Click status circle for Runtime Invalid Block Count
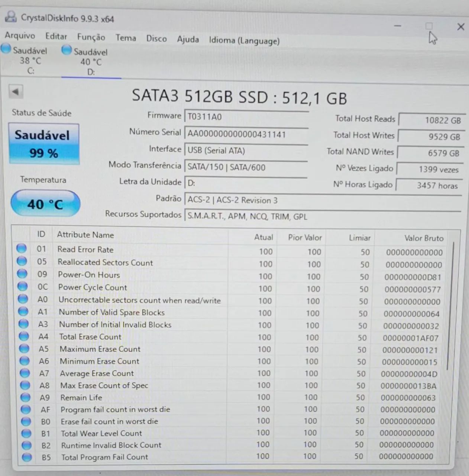 click(x=26, y=445)
